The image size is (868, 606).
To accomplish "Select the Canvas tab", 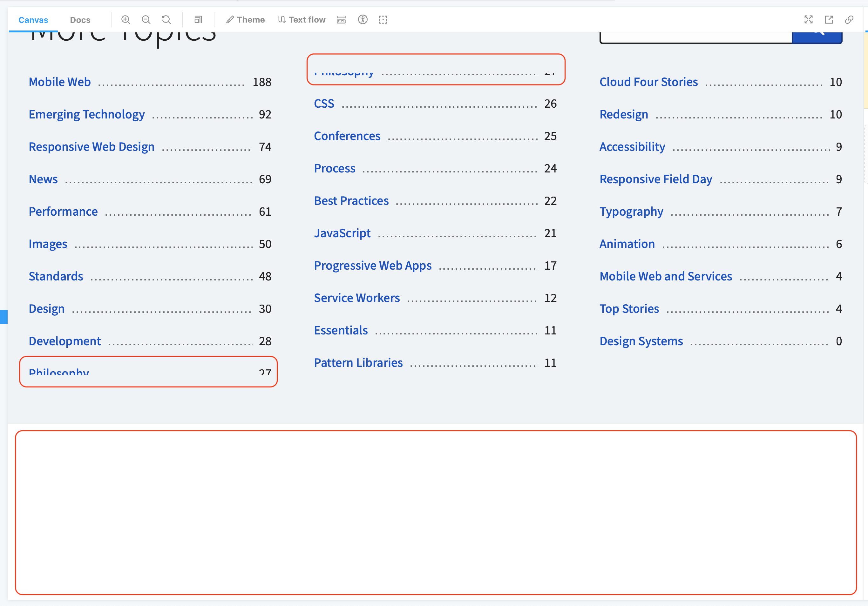I will tap(33, 20).
